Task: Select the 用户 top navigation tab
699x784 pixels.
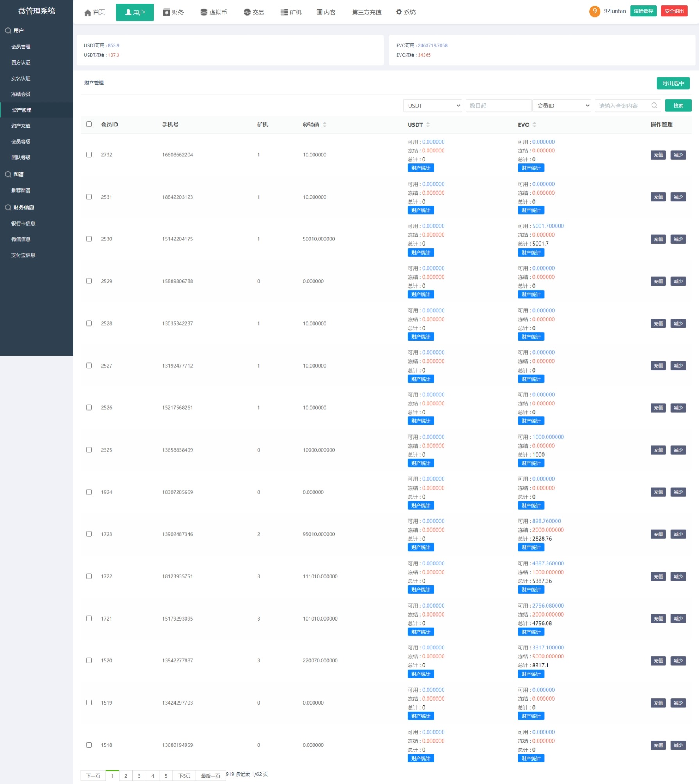Action: [135, 12]
